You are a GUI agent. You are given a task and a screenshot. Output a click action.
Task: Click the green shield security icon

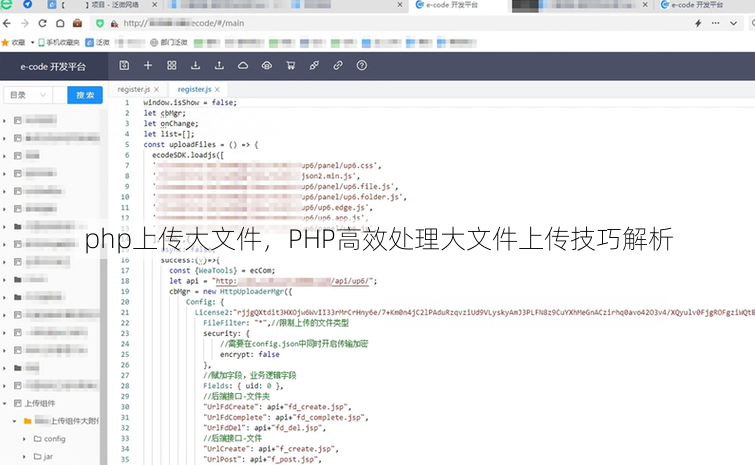[100, 23]
